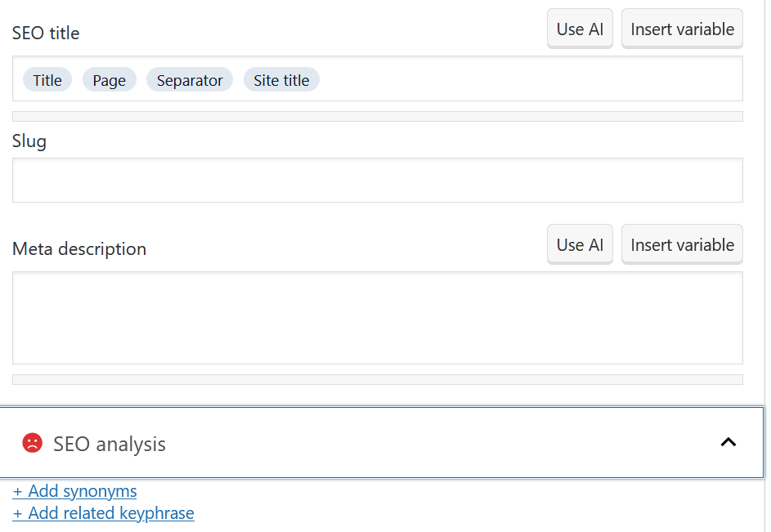Click the SEO title length progress bar
The image size is (771, 532).
(377, 117)
